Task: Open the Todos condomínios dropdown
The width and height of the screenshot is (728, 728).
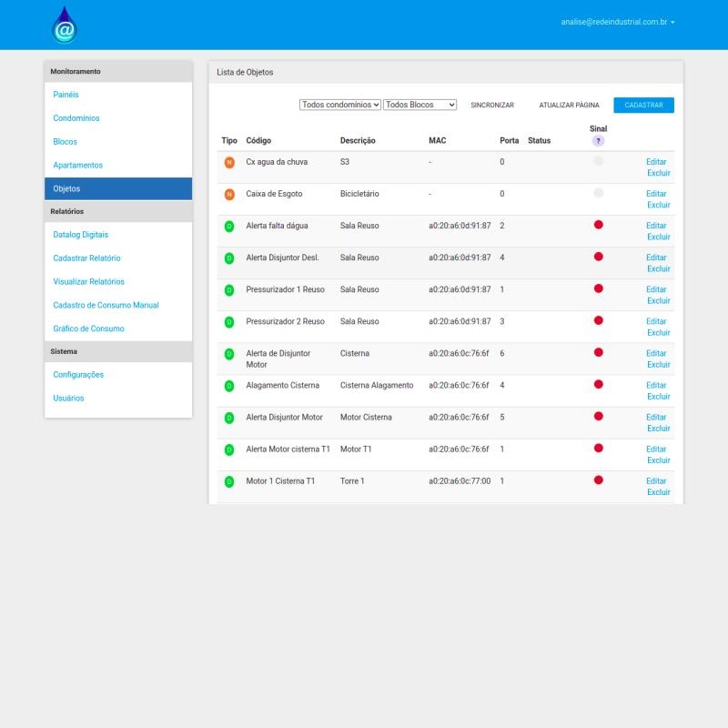Action: click(340, 105)
